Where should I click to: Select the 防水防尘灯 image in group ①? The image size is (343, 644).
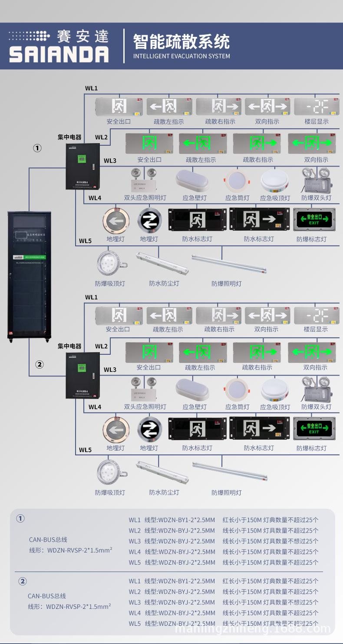(x=162, y=264)
